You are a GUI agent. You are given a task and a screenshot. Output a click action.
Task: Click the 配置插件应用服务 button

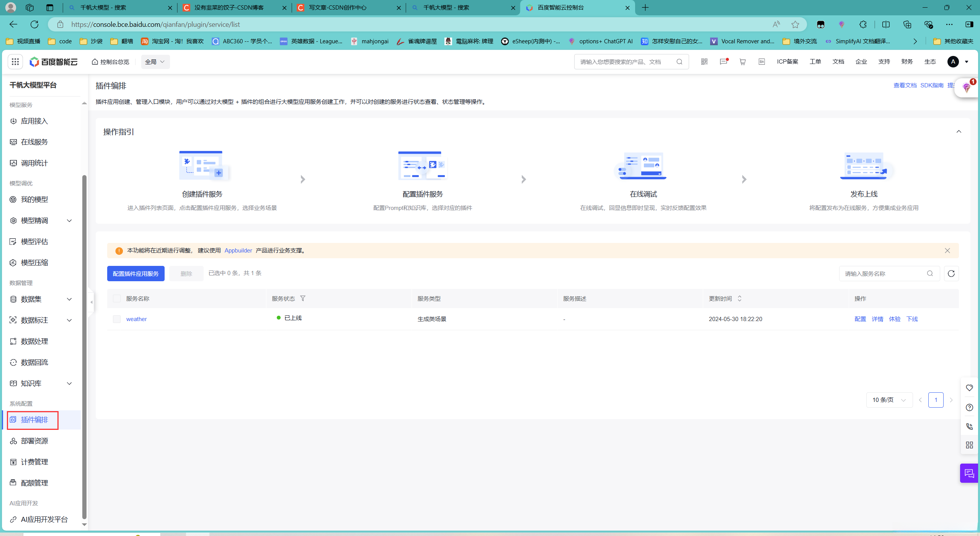click(136, 274)
